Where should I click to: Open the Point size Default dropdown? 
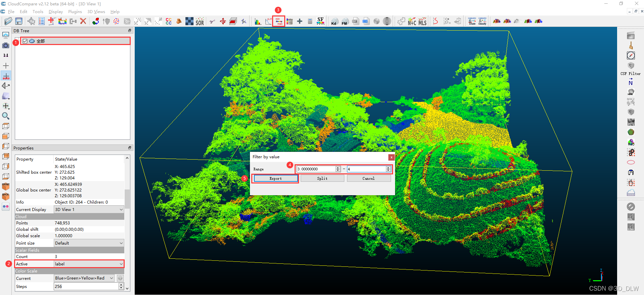tap(89, 243)
